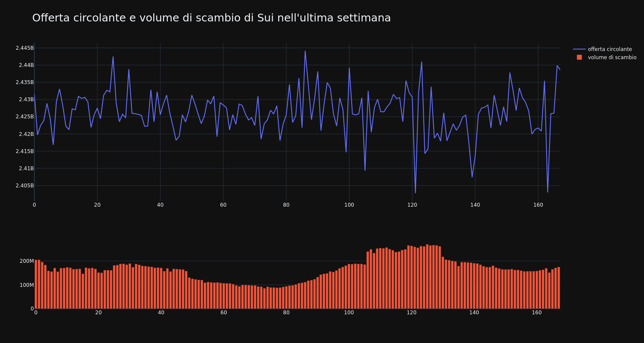
Task: Click the last volume bar at the right end
Action: point(559,288)
